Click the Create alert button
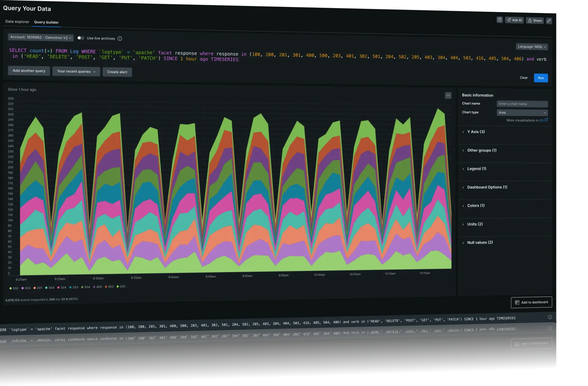This screenshot has width=588, height=386. 117,72
